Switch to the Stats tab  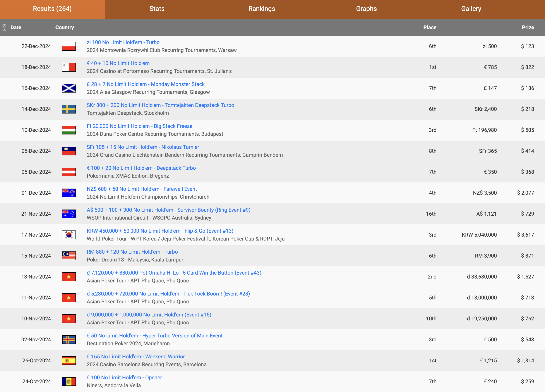tap(157, 9)
